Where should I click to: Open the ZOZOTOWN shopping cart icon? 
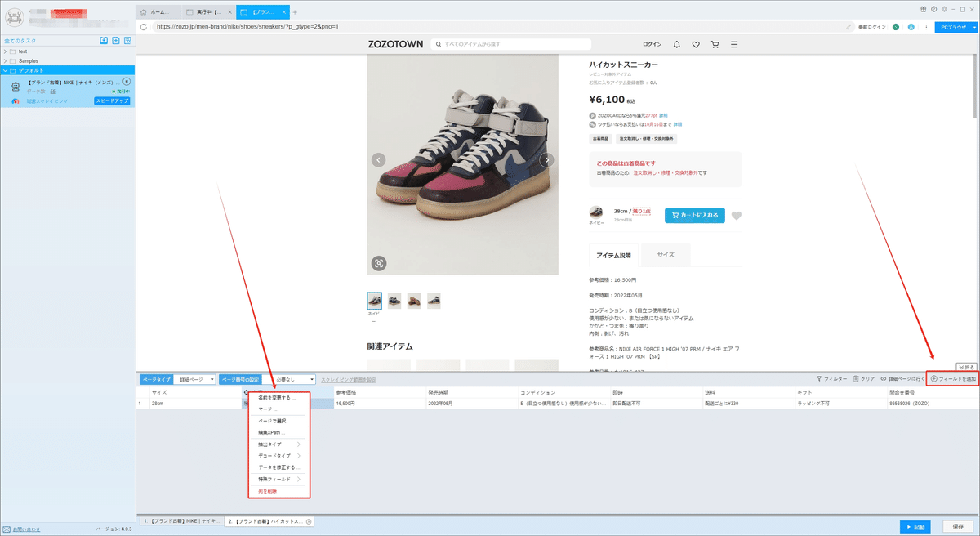click(715, 44)
